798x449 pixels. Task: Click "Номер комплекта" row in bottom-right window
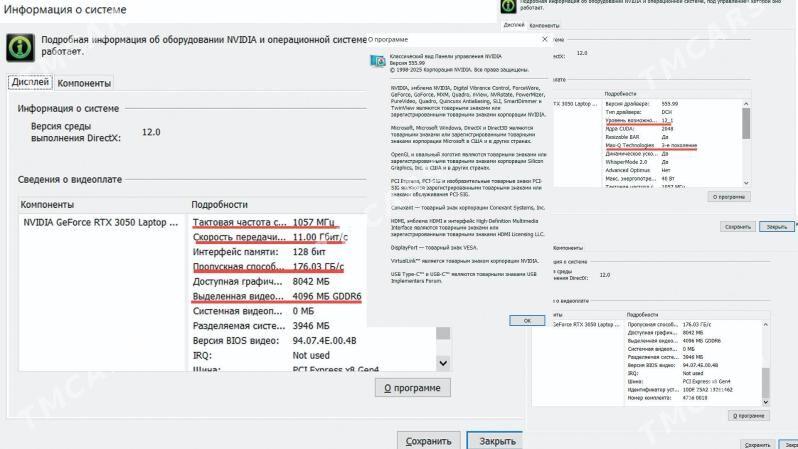[x=667, y=398]
